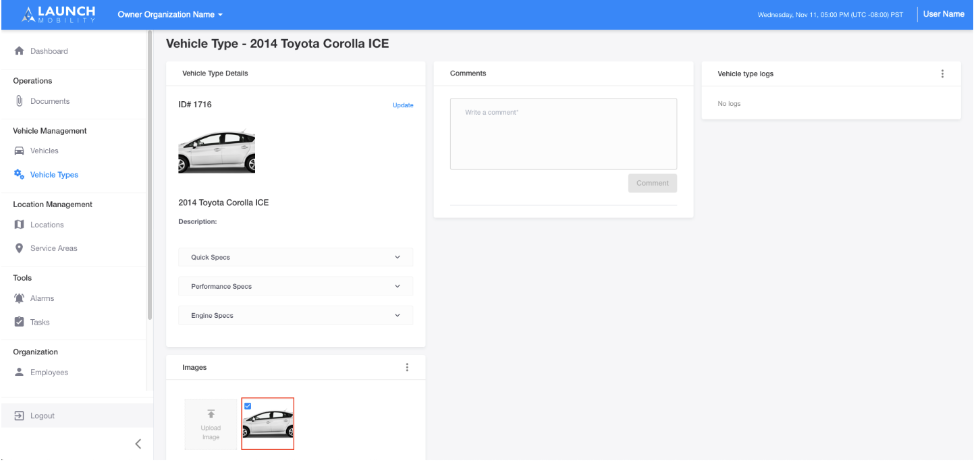Click the Dashboard home icon
980x471 pixels.
[19, 51]
